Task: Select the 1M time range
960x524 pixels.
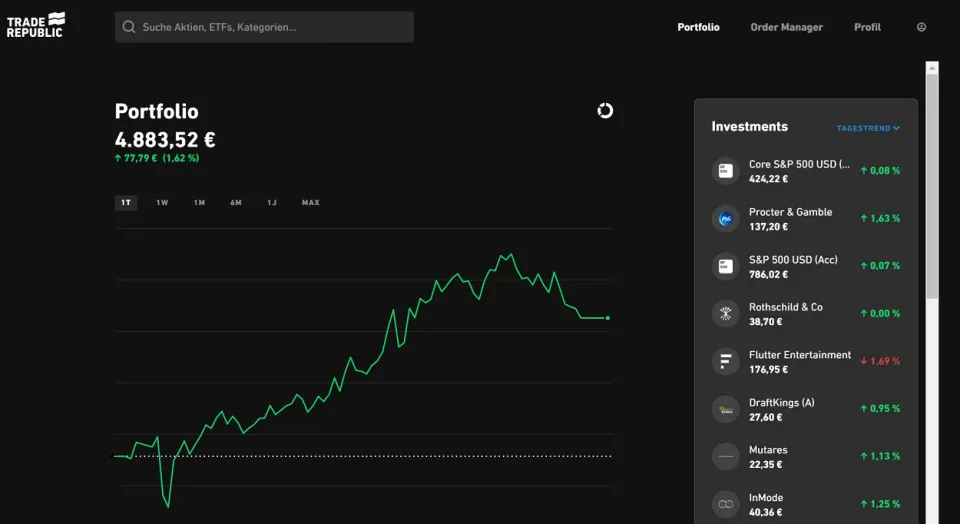Action: (x=199, y=203)
